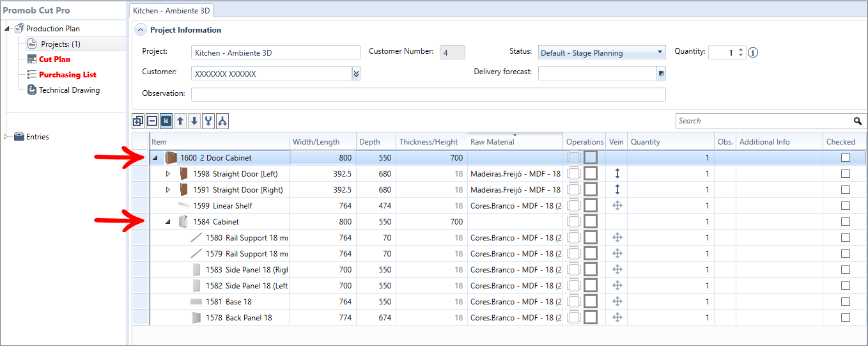Click the Observation input field
The image size is (868, 346).
pyautogui.click(x=428, y=94)
